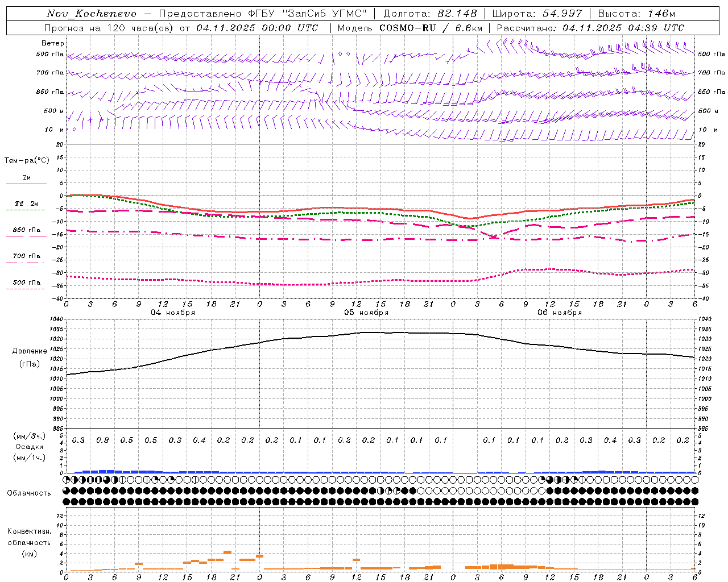Viewport: 728px width, 582px height.
Task: Click the Давление chart label
Action: [30, 351]
